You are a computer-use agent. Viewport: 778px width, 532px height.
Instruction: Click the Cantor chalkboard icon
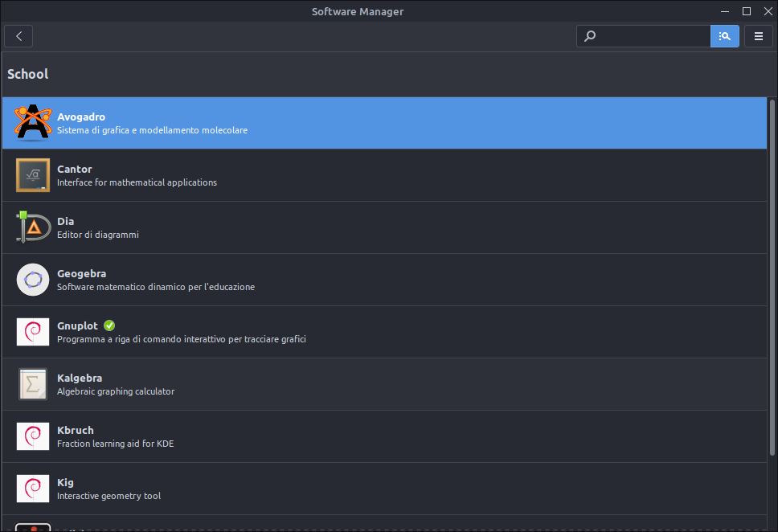point(33,175)
